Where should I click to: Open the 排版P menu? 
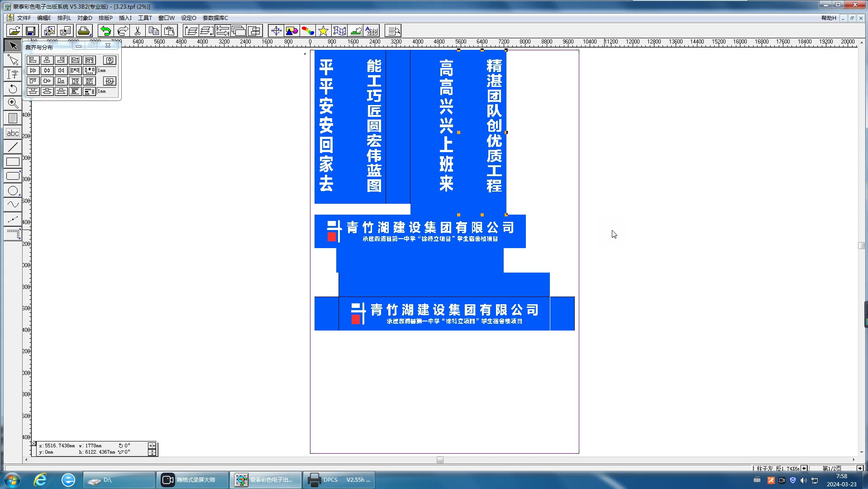tap(105, 18)
